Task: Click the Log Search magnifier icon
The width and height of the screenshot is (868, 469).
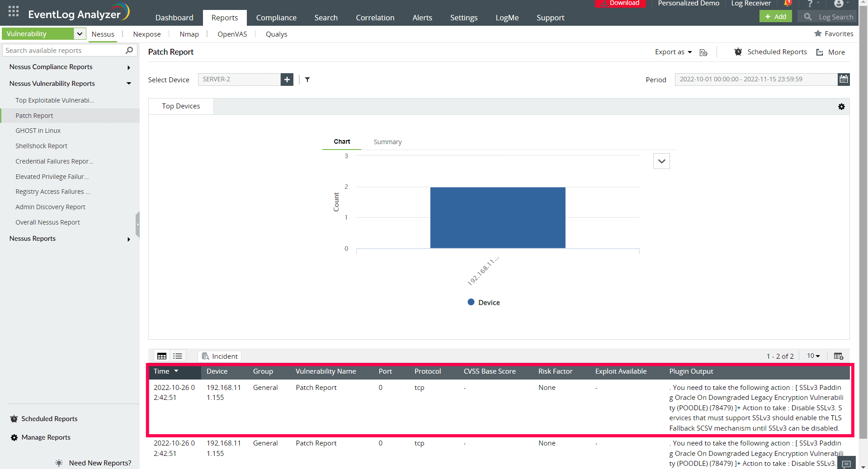Action: (808, 17)
